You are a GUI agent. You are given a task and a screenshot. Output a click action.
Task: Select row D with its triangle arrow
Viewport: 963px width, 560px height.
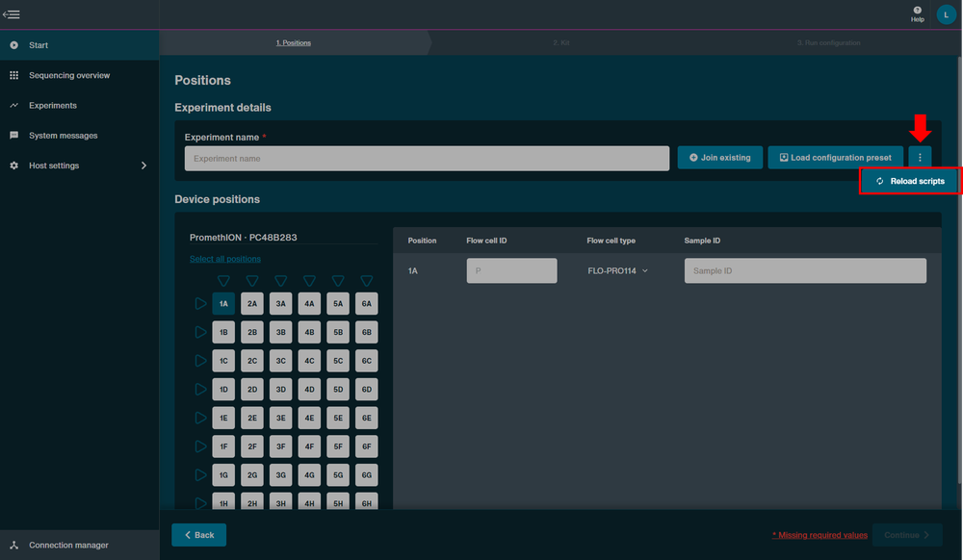click(200, 389)
